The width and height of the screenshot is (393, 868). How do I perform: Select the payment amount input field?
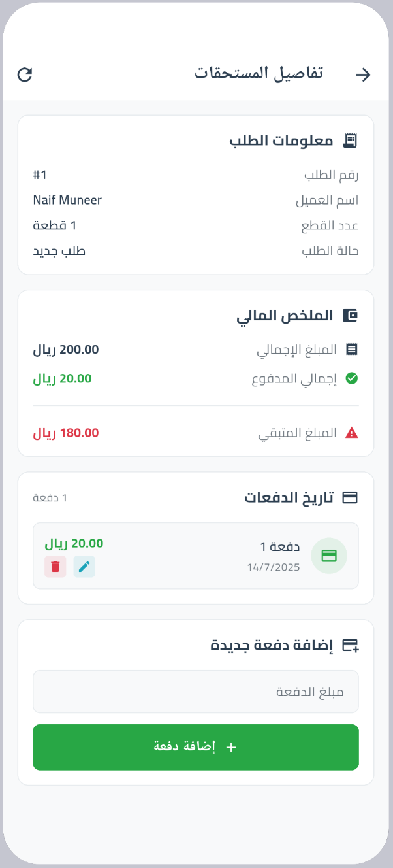point(196,691)
